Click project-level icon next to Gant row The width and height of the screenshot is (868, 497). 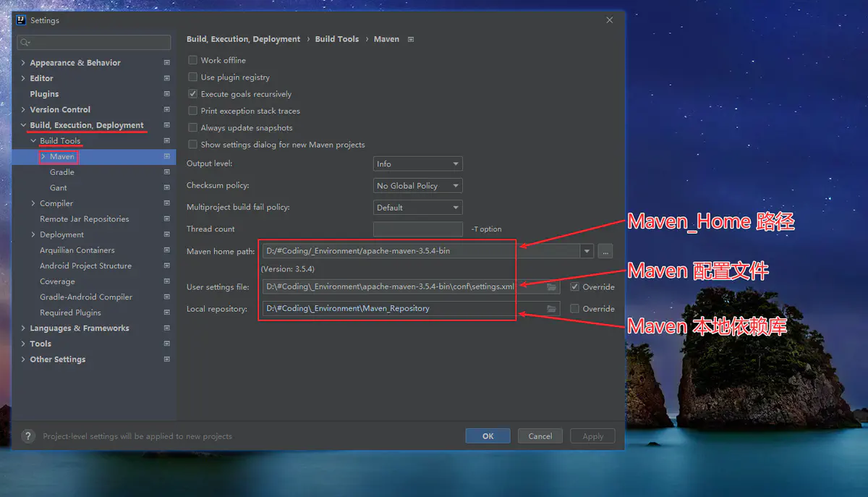[x=167, y=188]
